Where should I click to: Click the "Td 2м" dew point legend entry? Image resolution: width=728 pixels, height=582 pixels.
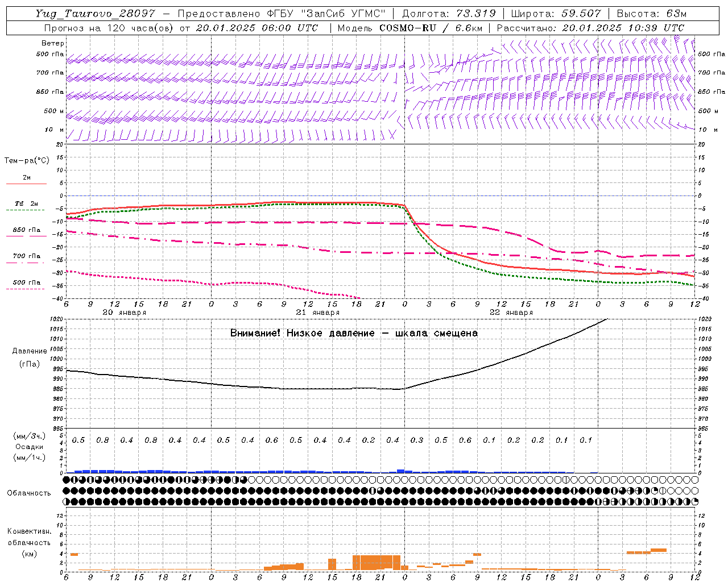(x=26, y=203)
